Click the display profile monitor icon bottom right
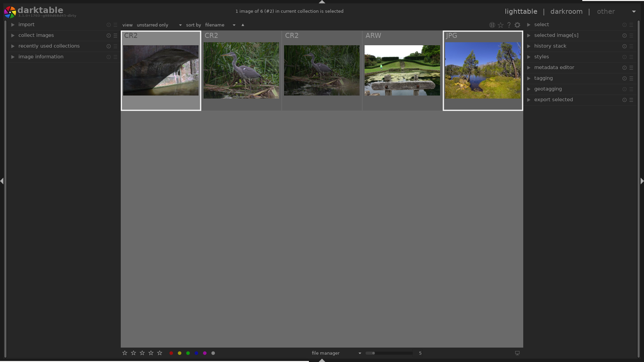 [x=517, y=353]
